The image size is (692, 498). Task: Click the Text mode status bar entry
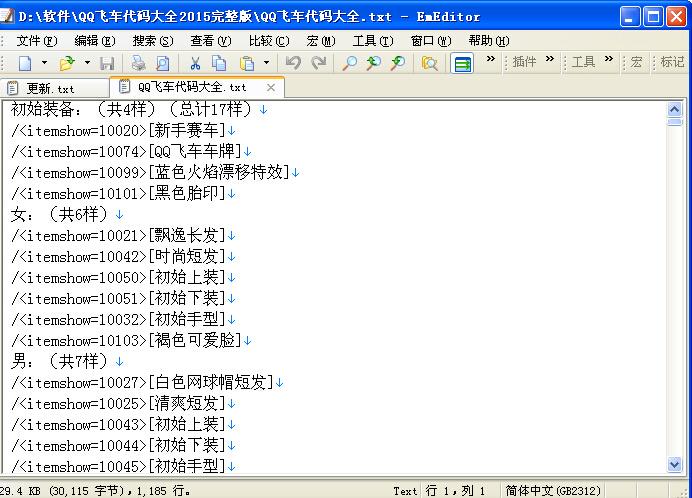tap(405, 490)
